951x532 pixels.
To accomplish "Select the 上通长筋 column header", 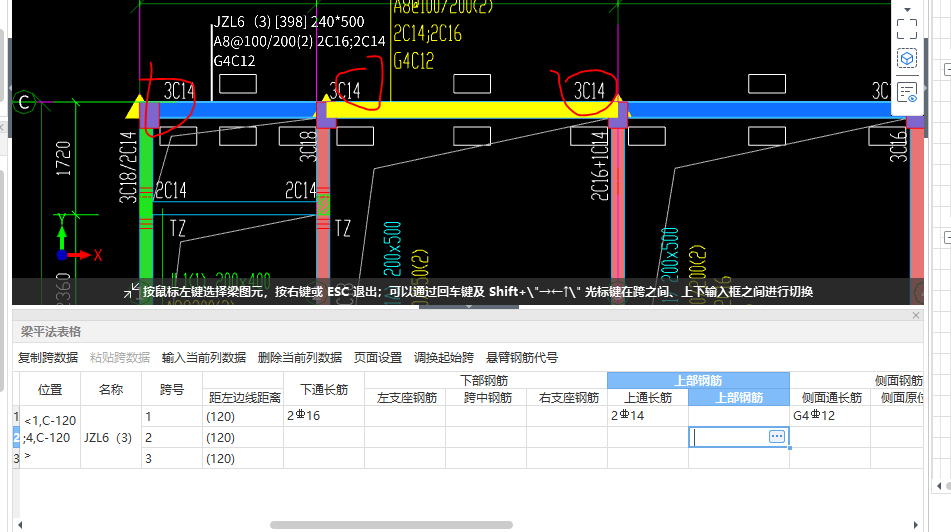I will 648,398.
